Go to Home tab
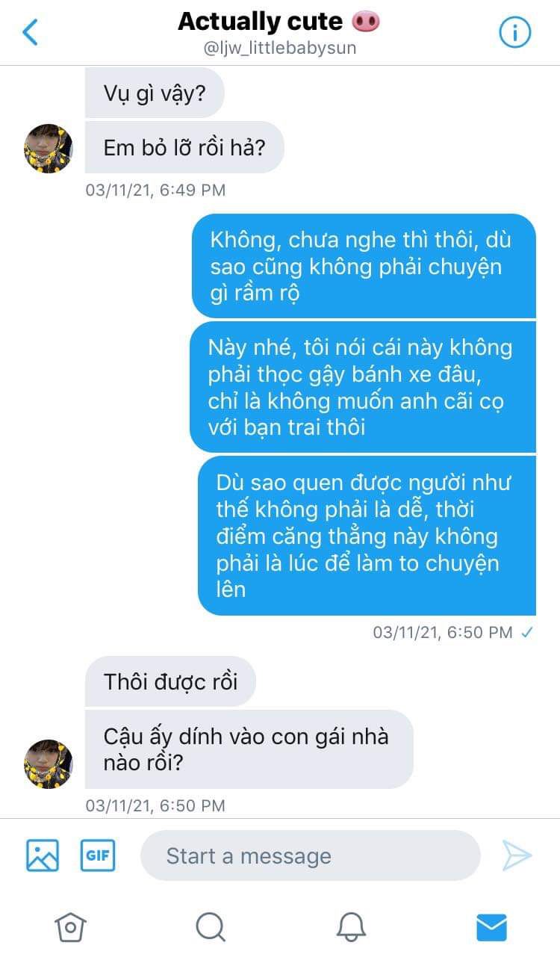 click(70, 927)
